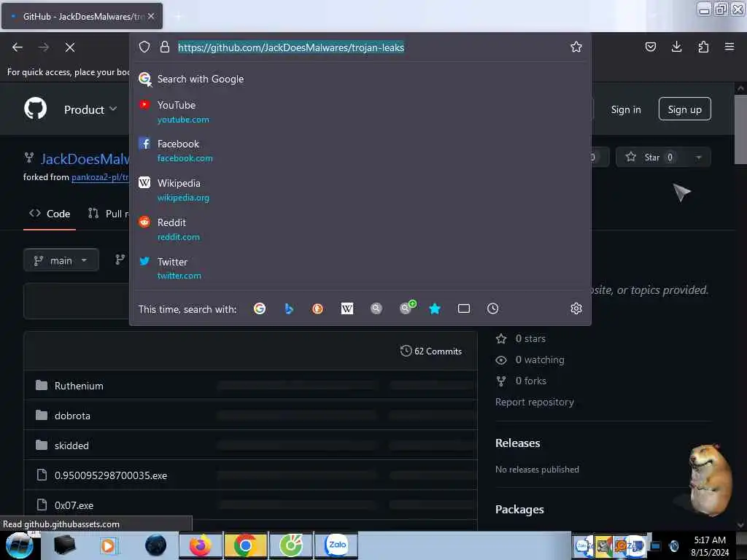
Task: Close the GitHub browser tab
Action: pyautogui.click(x=151, y=16)
